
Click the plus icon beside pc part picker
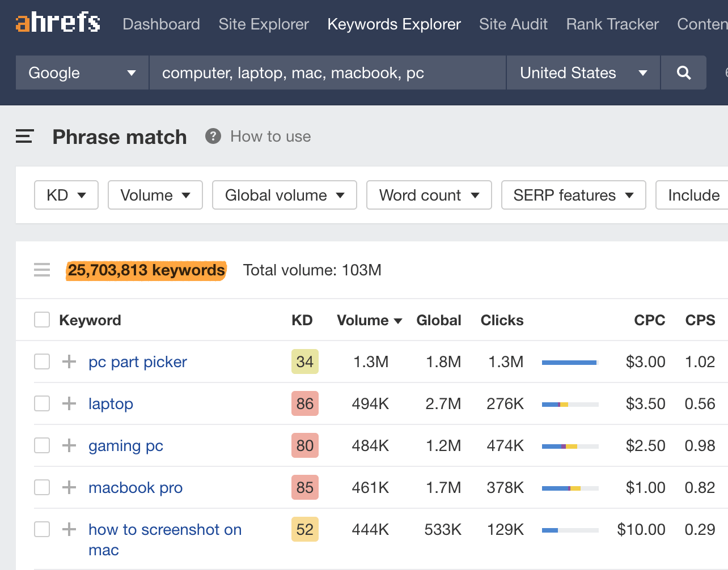68,361
